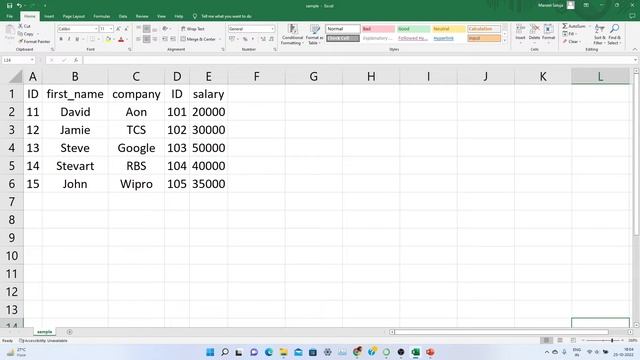Switch to Page Layout view in status bar
The height and width of the screenshot is (360, 640).
pyautogui.click(x=560, y=340)
